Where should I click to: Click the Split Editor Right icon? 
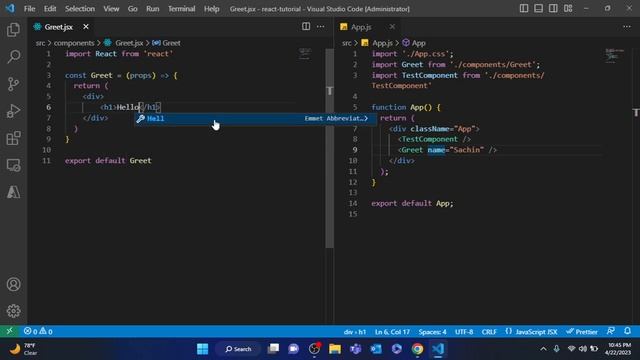(x=306, y=27)
